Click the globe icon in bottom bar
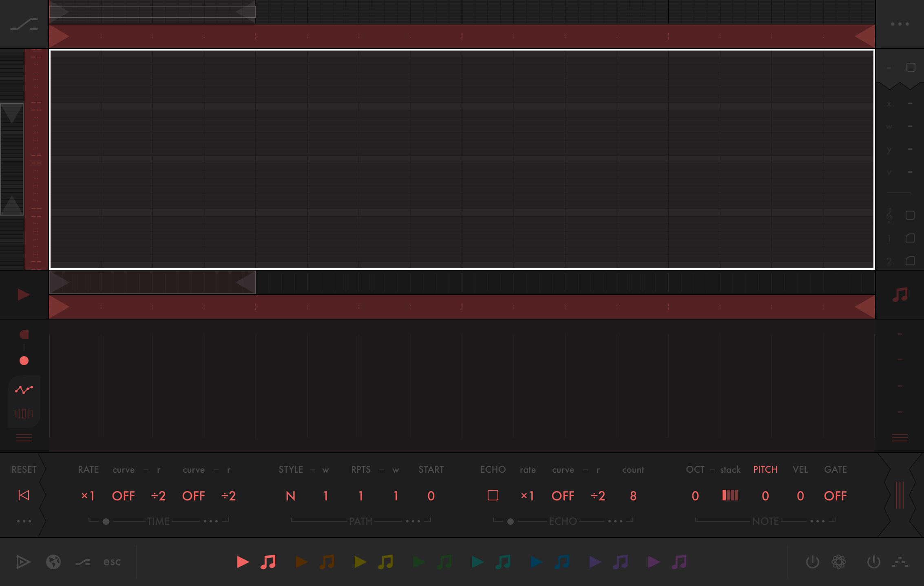The width and height of the screenshot is (924, 586). [x=53, y=562]
